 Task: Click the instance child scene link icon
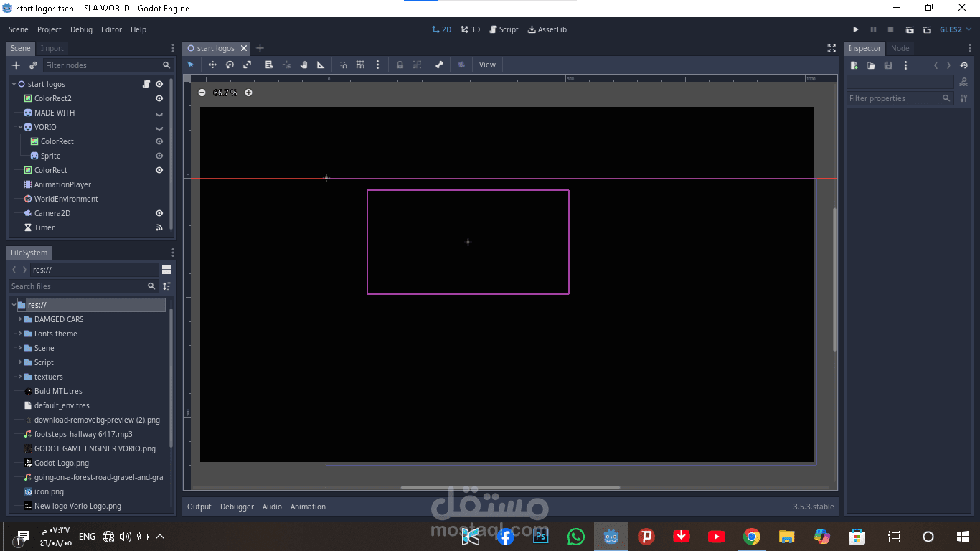(33, 65)
